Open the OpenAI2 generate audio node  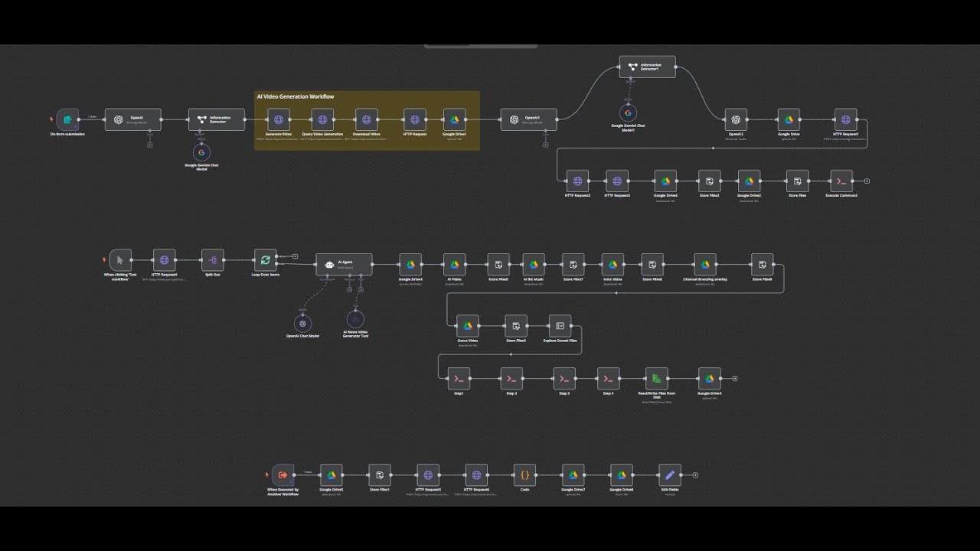[735, 119]
